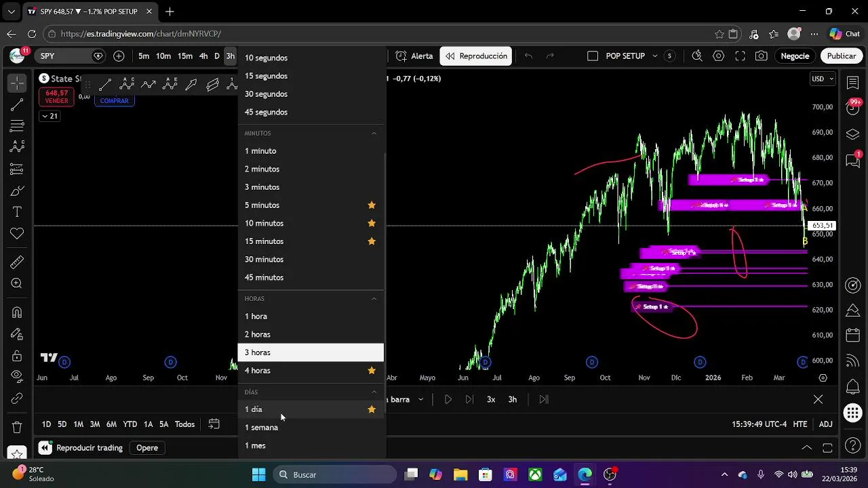
Task: Open the watchlist panel icon
Action: click(853, 82)
